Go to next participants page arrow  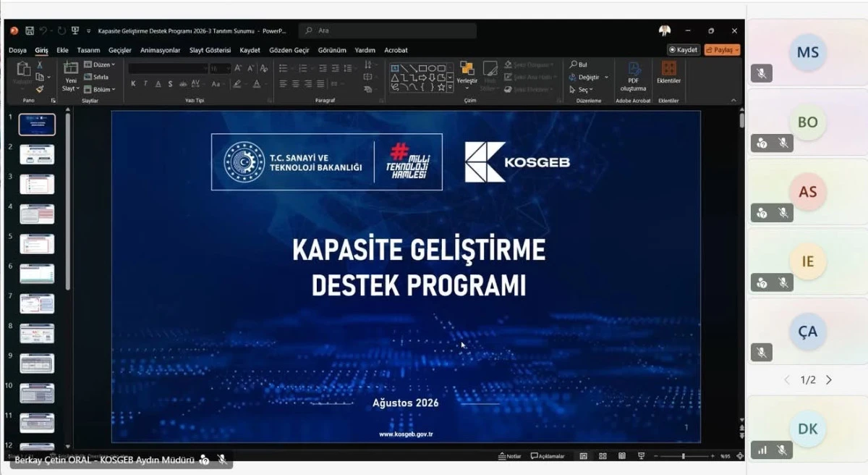point(829,380)
